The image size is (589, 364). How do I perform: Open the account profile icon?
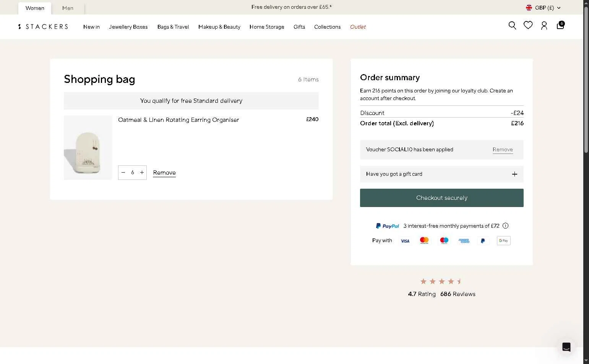tap(544, 26)
